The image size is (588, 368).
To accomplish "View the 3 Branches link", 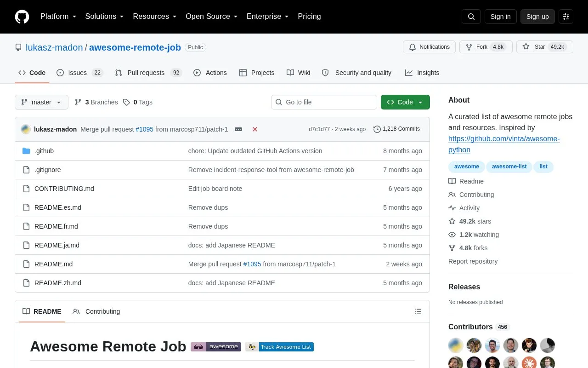I will tap(96, 102).
